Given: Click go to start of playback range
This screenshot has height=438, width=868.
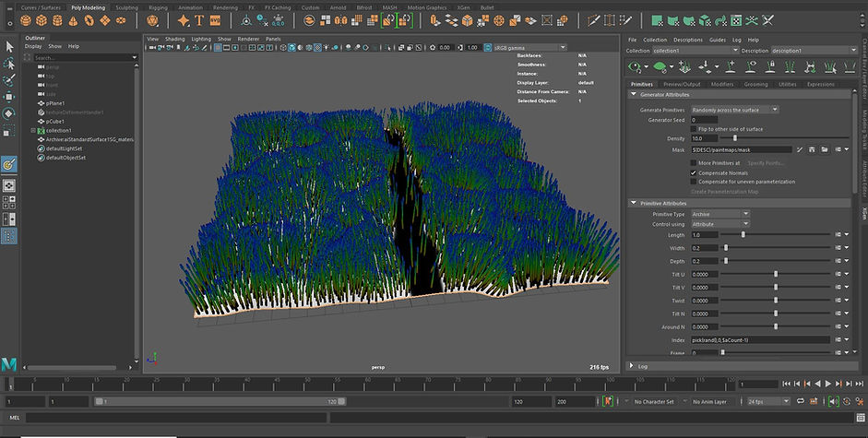Looking at the screenshot, I should point(786,384).
